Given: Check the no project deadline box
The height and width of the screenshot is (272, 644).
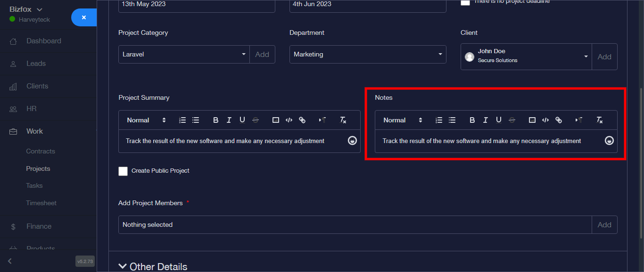Looking at the screenshot, I should click(x=465, y=2).
